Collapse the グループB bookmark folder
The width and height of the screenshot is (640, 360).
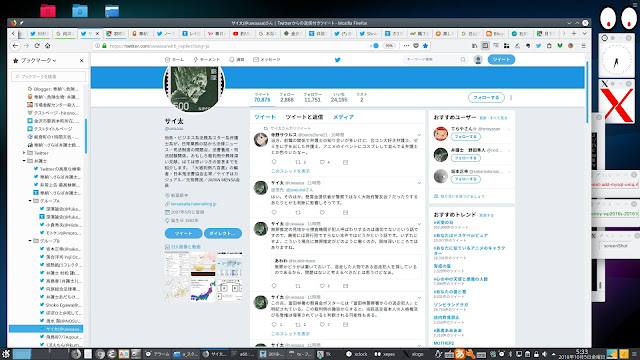[30, 241]
